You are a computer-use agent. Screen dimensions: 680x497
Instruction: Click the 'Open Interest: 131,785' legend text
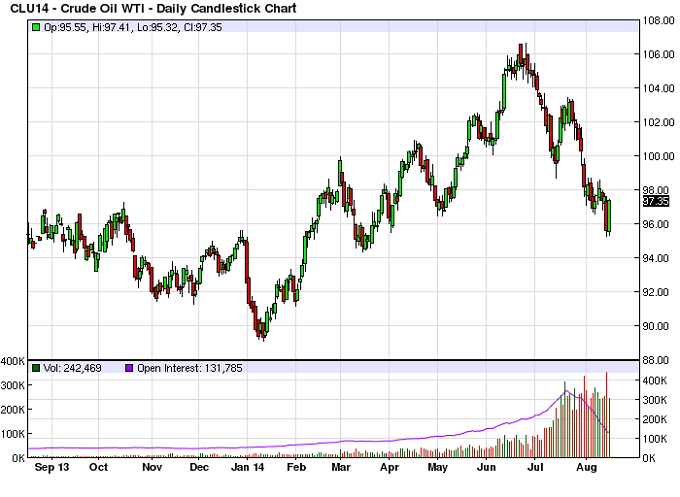coord(190,368)
